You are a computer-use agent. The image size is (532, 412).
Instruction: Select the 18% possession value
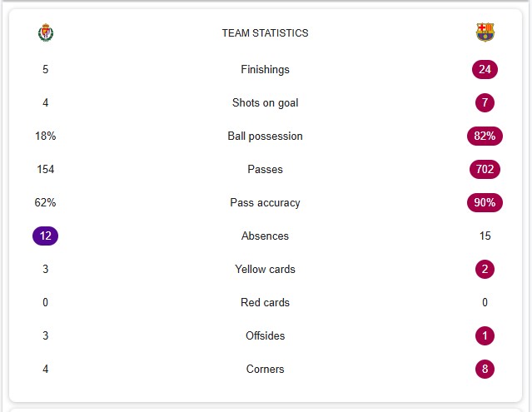[46, 136]
